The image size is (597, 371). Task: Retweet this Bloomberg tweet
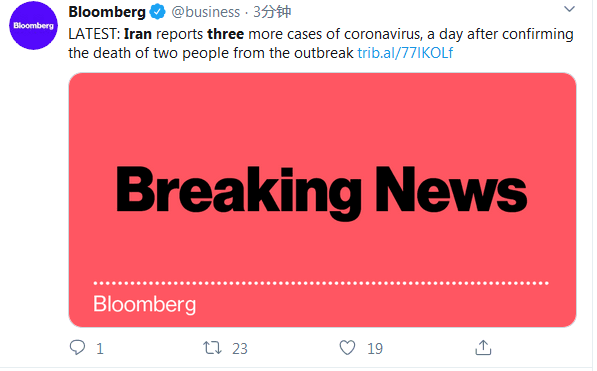coord(212,347)
